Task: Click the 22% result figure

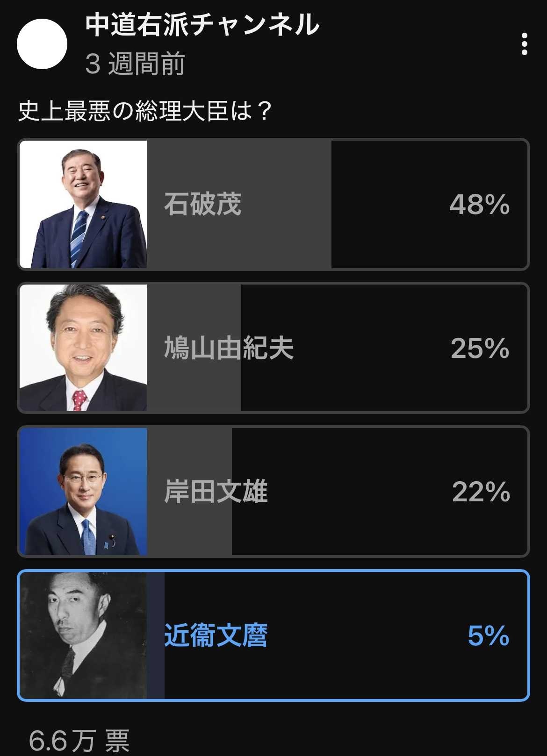Action: point(481,492)
